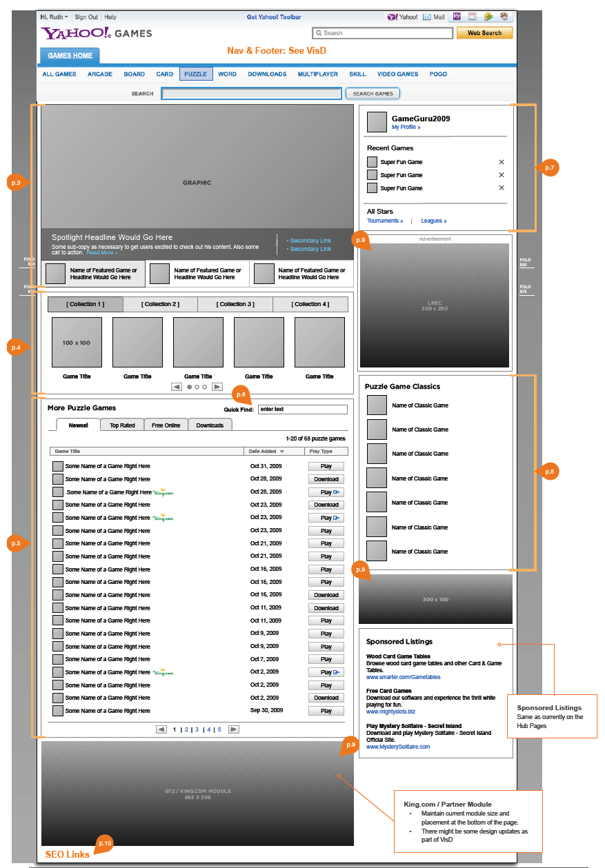Select the first carousel page dot
This screenshot has height=868, width=605.
click(190, 387)
